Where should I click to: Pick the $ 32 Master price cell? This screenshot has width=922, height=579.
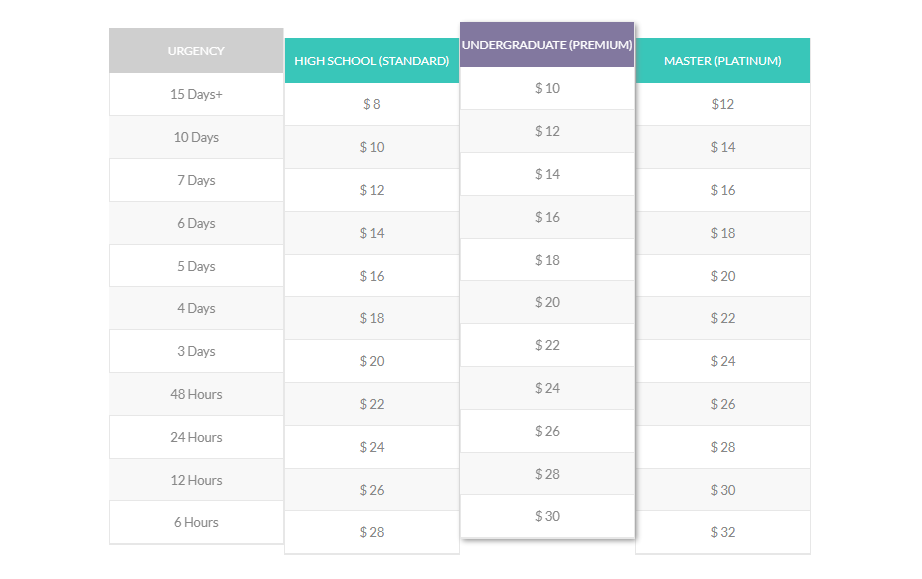click(723, 532)
